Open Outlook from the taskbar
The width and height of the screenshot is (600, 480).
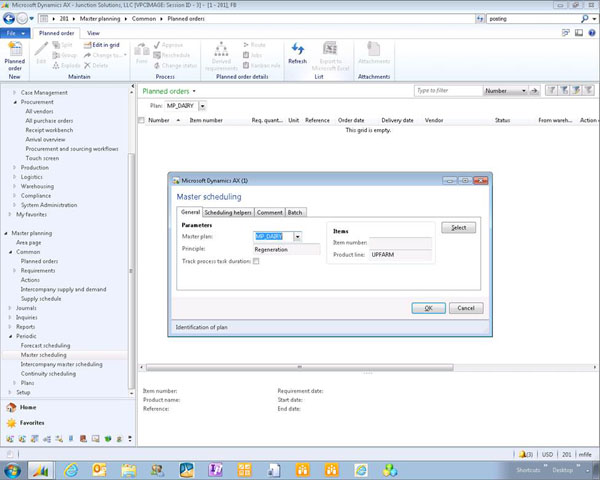(99, 470)
